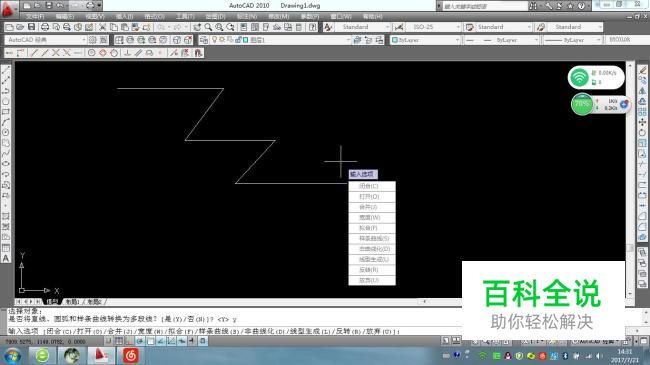This screenshot has height=365, width=650.
Task: Choose 宽度(W) from the option popup
Action: [372, 217]
